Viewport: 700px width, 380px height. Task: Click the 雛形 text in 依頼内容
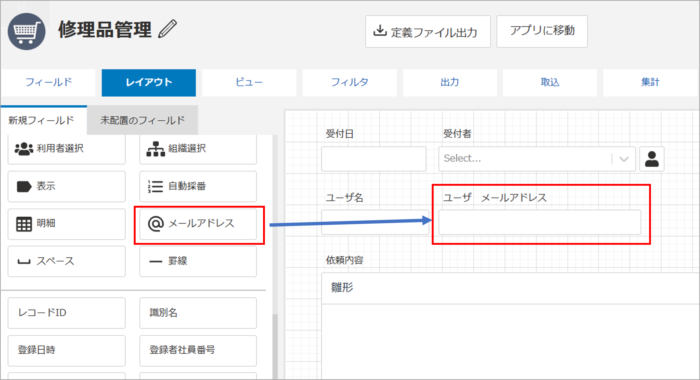pyautogui.click(x=342, y=287)
